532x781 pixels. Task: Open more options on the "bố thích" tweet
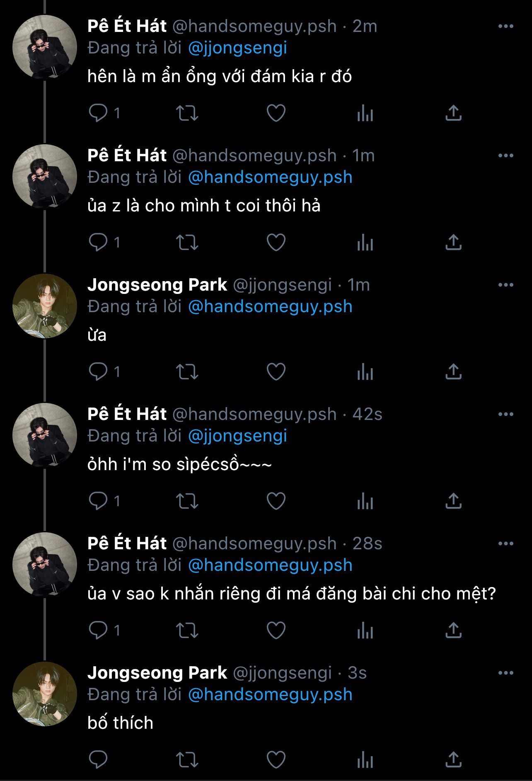tap(505, 673)
